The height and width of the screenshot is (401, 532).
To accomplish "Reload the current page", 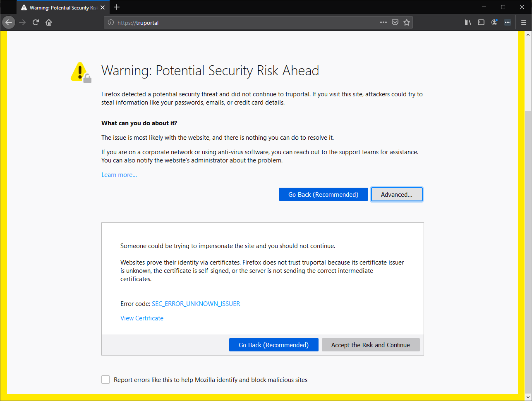I will click(x=36, y=22).
